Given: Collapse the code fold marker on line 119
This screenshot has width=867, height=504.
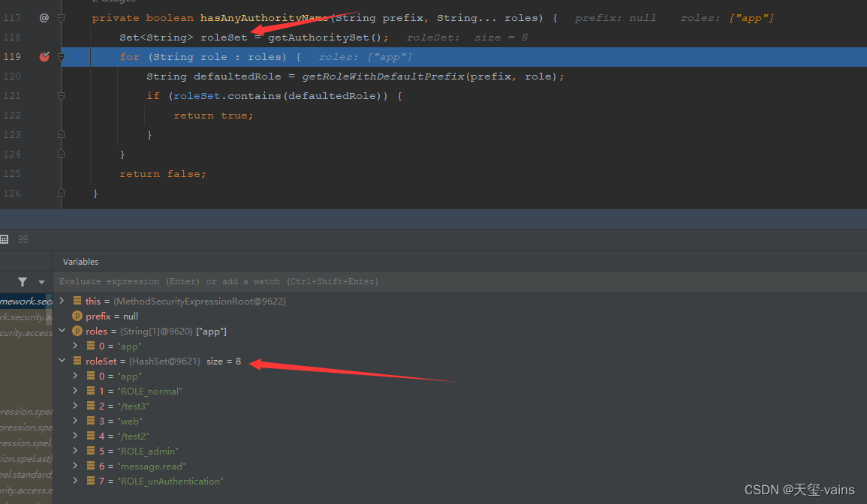Looking at the screenshot, I should click(x=62, y=56).
